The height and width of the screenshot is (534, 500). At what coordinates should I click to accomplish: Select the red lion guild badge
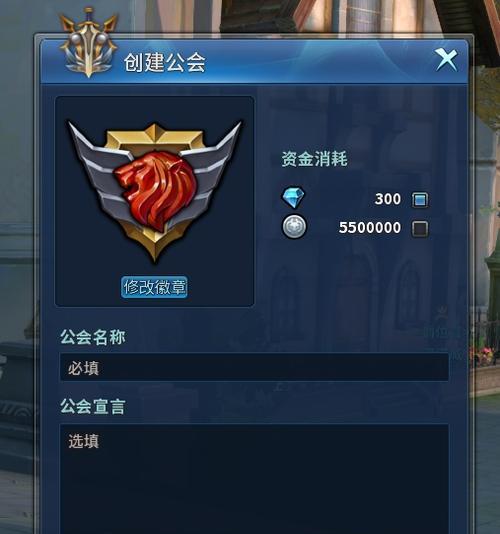(155, 192)
